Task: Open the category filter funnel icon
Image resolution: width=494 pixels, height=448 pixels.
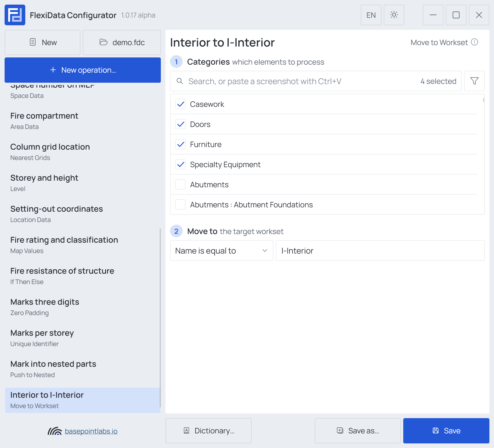Action: (474, 81)
